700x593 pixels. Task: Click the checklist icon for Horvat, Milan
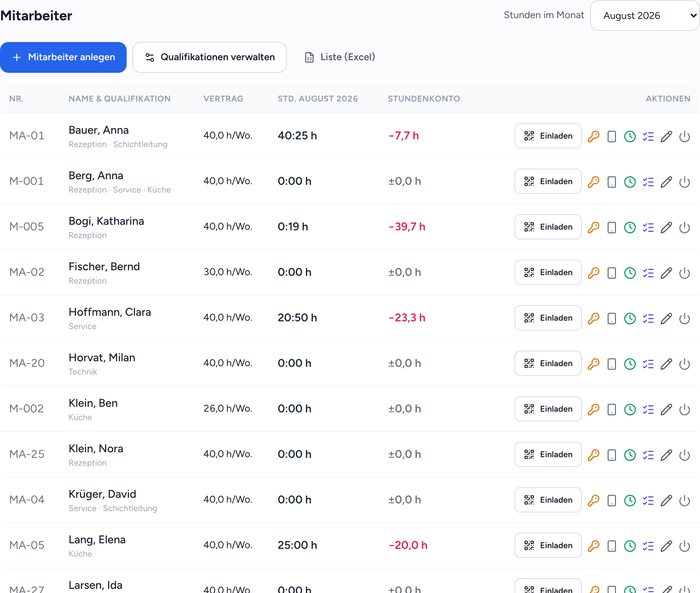[648, 364]
